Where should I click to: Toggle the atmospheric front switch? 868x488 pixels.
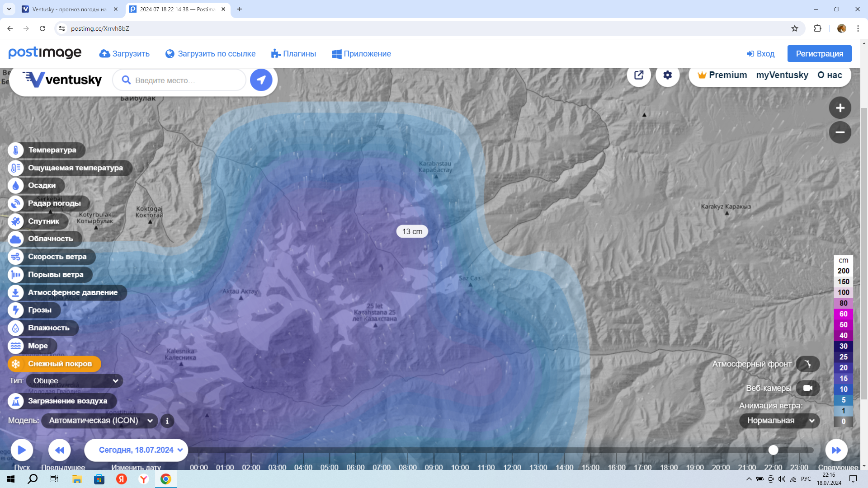point(807,364)
